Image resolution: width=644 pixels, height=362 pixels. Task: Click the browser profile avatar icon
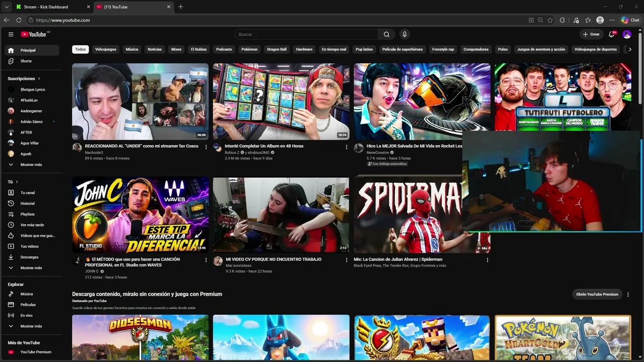coord(600,20)
